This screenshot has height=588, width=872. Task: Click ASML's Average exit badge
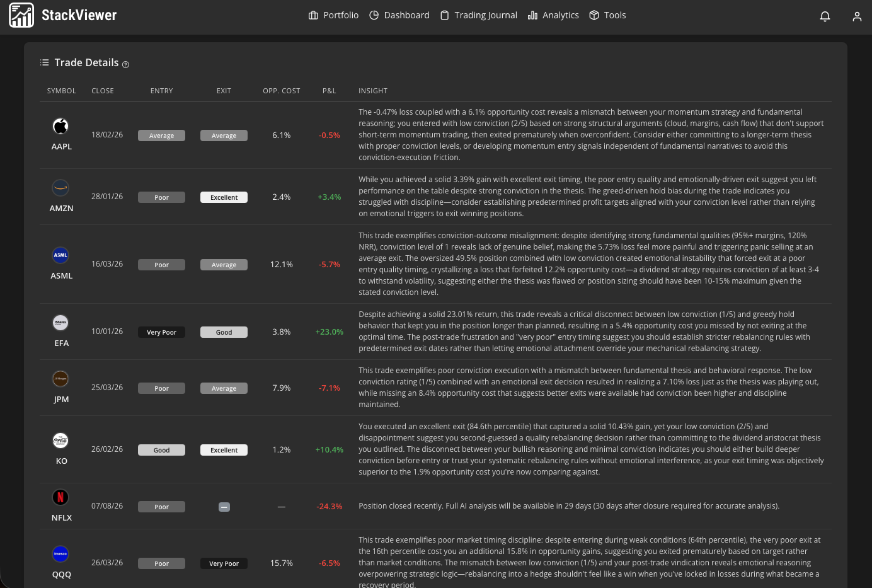(224, 265)
